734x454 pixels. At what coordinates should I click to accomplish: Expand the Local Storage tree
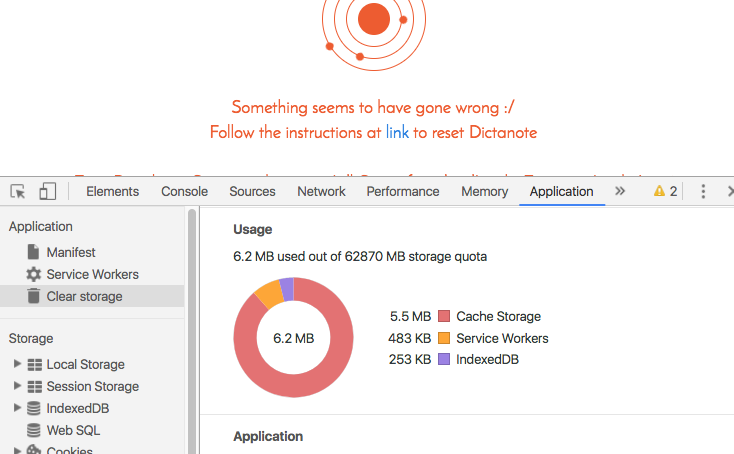click(17, 364)
